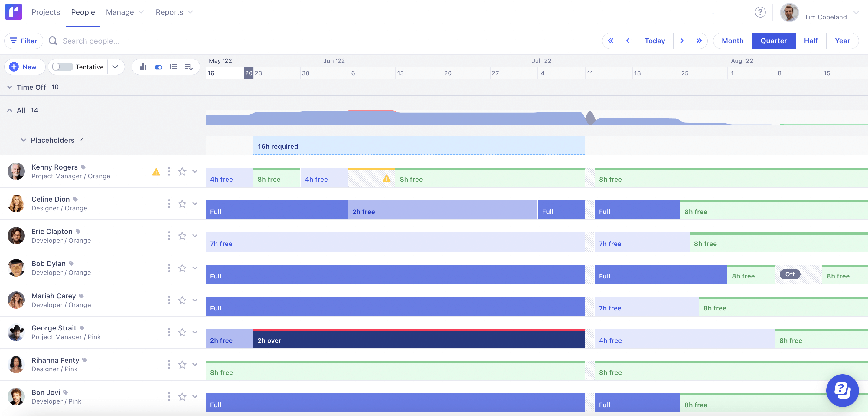Click the Filter icon
The height and width of the screenshot is (416, 868).
(14, 41)
